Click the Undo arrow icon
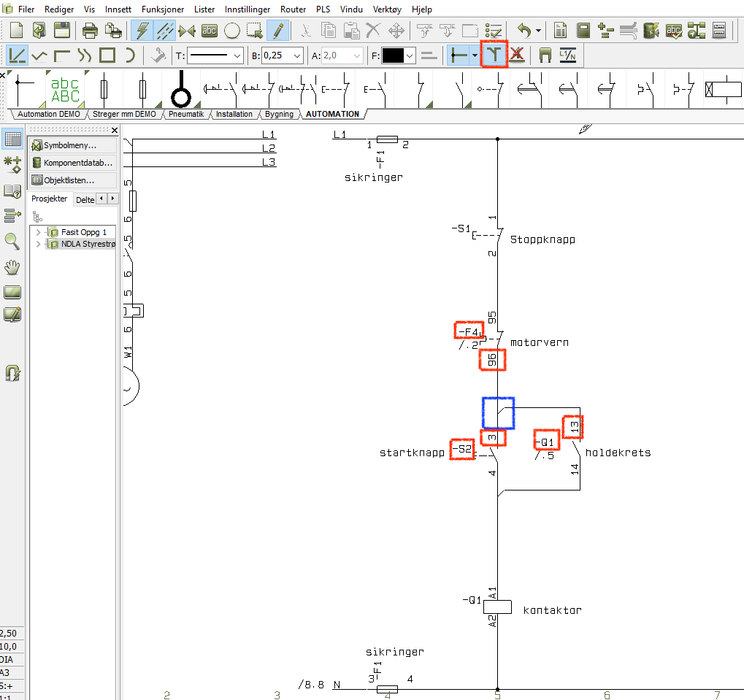Image resolution: width=744 pixels, height=700 pixels. (x=524, y=31)
